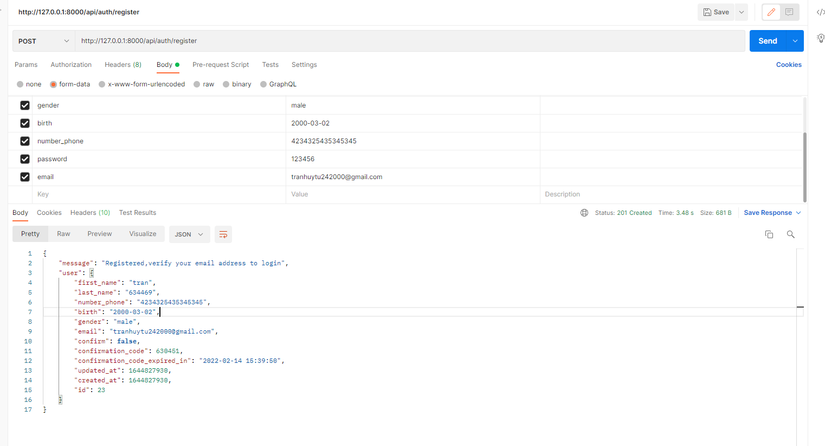This screenshot has width=825, height=446.
Task: Switch to the Preview response view
Action: click(x=99, y=234)
